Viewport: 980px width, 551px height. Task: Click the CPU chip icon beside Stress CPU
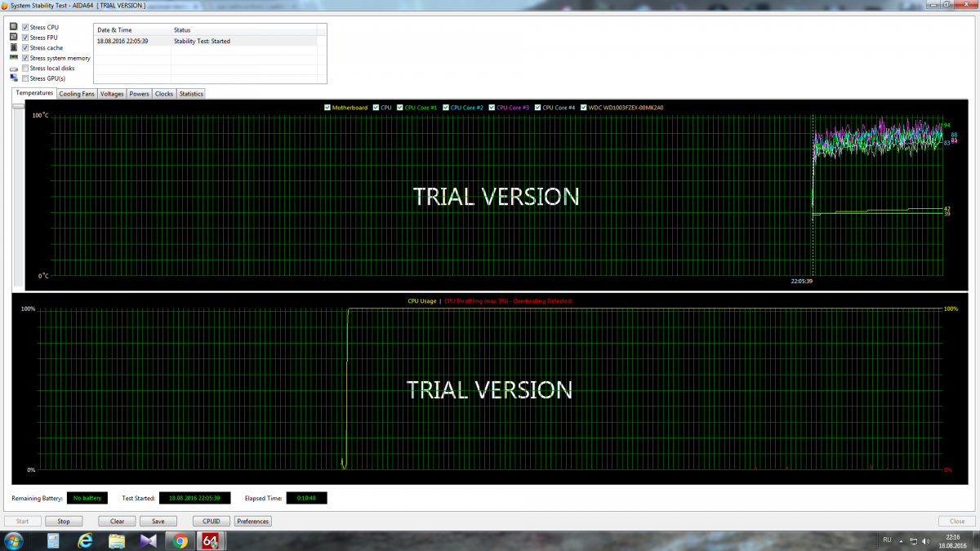pos(14,27)
